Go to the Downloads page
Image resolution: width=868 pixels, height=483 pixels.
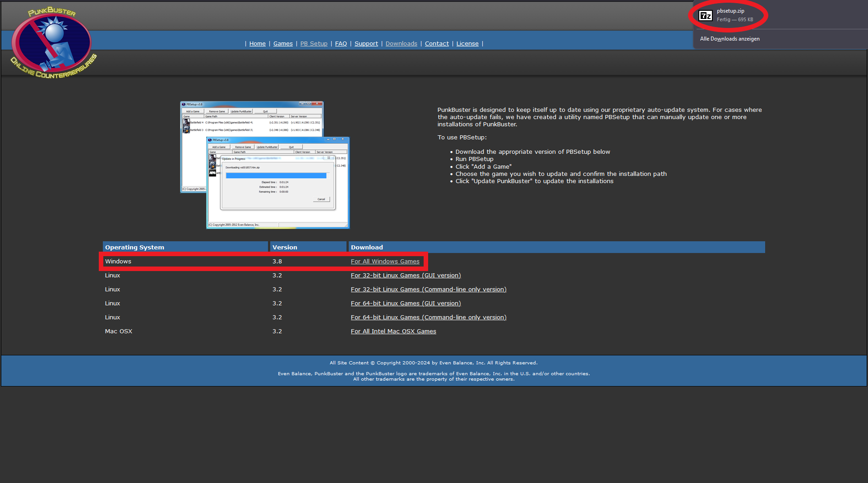pos(402,44)
